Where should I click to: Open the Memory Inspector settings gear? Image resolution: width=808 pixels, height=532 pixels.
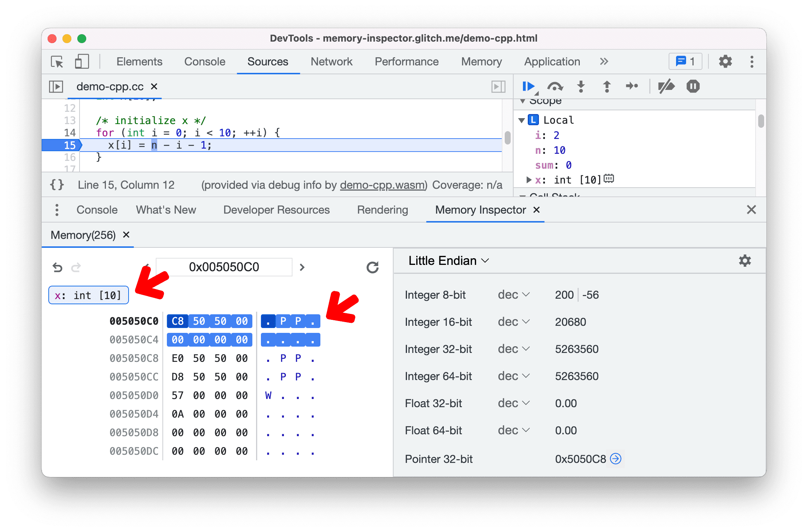pyautogui.click(x=744, y=261)
